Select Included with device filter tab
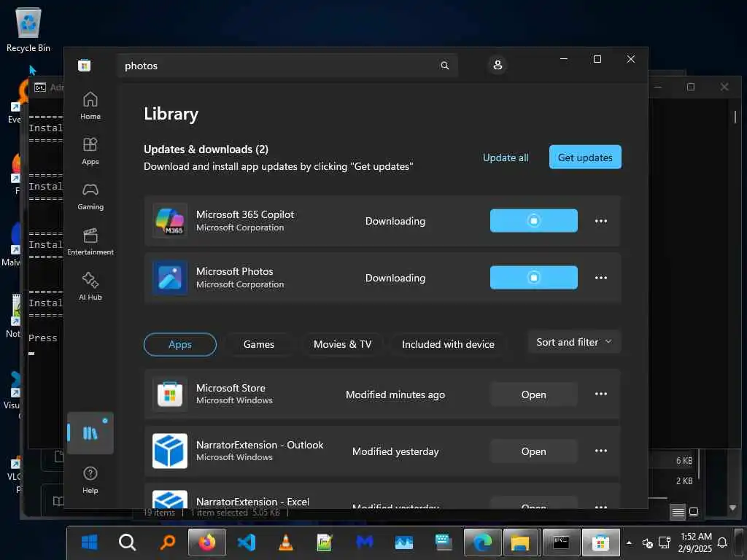747x560 pixels. click(448, 344)
